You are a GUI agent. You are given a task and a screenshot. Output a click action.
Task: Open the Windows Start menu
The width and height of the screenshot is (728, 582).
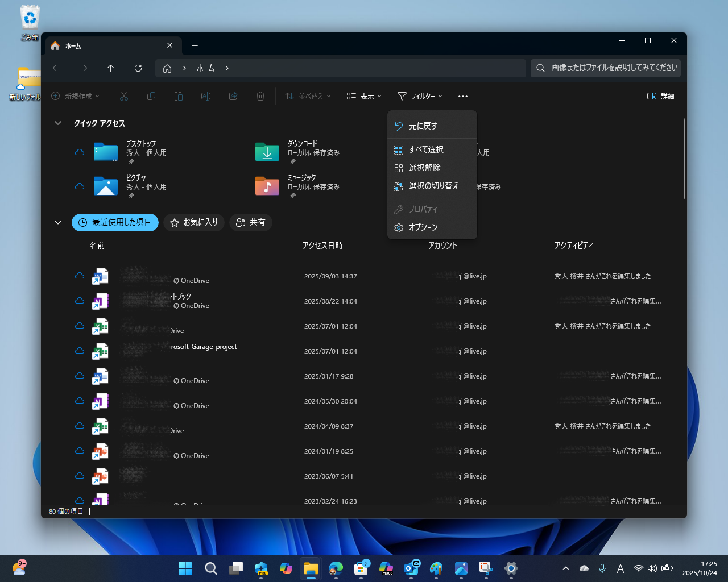(x=185, y=568)
